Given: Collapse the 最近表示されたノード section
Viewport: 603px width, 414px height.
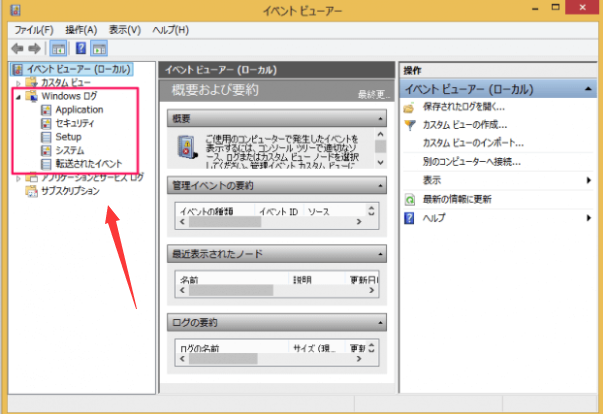Looking at the screenshot, I should (380, 254).
